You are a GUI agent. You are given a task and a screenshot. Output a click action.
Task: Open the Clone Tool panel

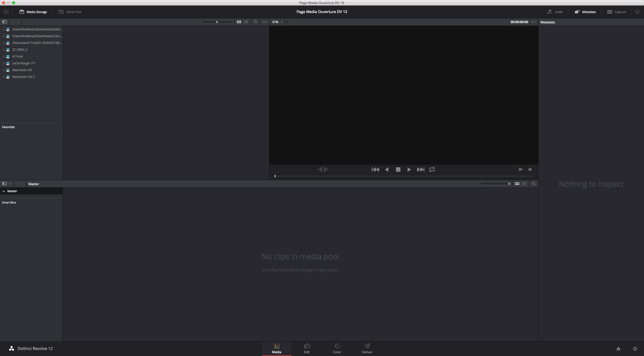point(70,12)
